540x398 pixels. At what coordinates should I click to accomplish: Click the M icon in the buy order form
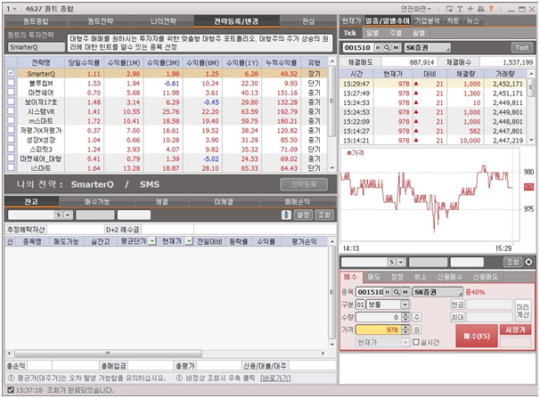[x=405, y=292]
